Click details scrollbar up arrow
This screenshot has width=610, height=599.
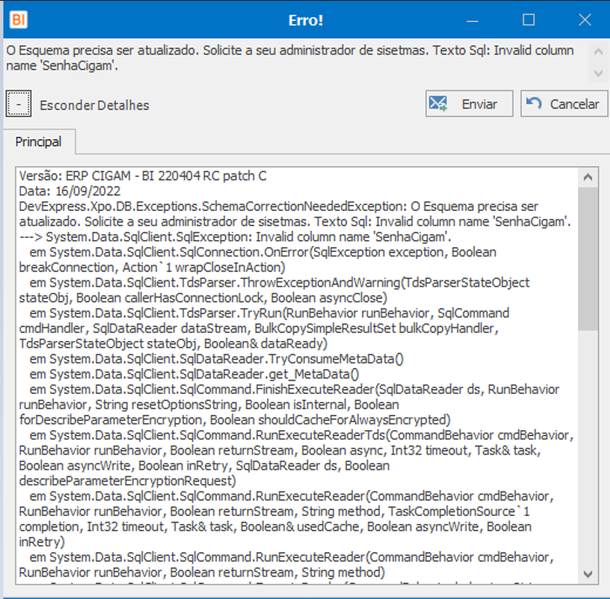point(588,177)
